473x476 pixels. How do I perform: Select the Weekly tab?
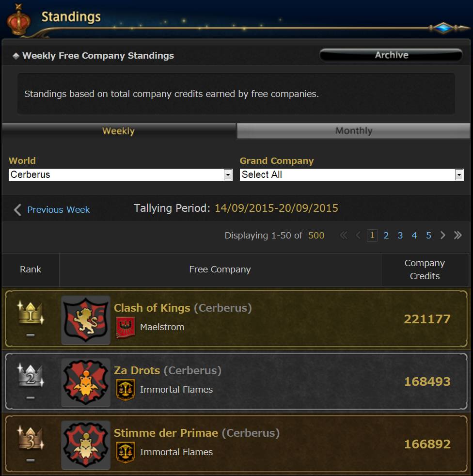click(x=119, y=131)
